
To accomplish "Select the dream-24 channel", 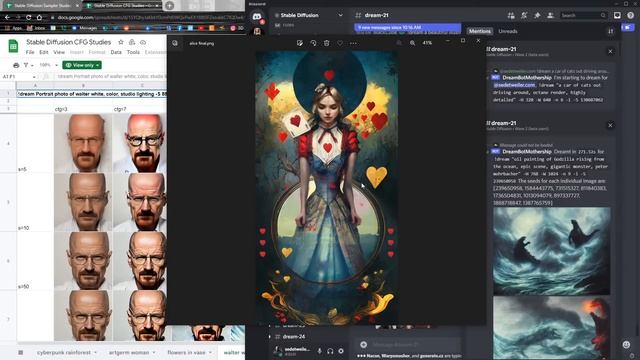I will [x=294, y=337].
